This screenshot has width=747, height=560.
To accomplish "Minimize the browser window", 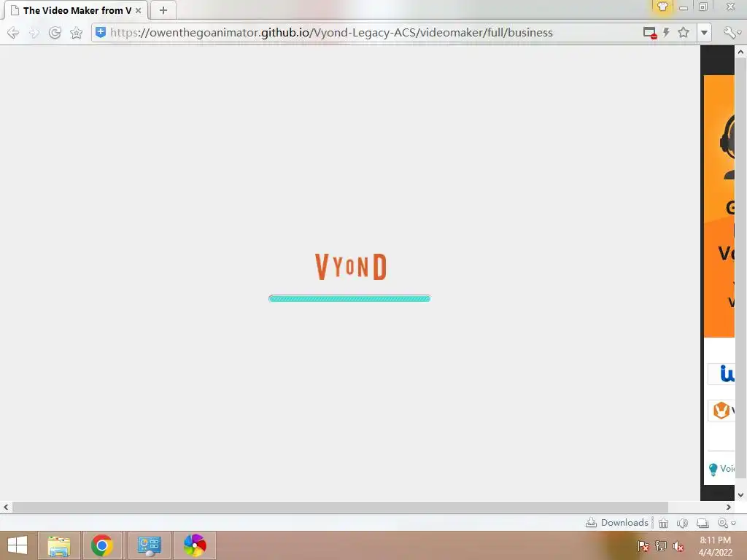I will click(x=683, y=7).
